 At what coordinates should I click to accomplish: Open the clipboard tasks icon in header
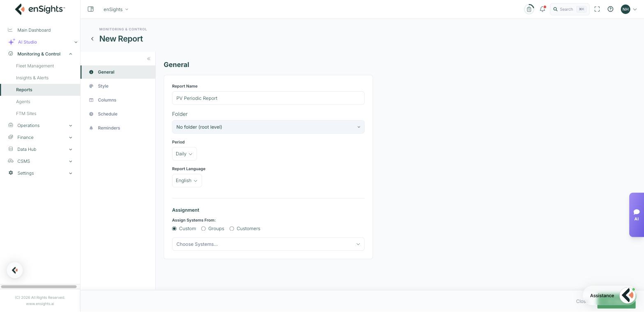(529, 9)
